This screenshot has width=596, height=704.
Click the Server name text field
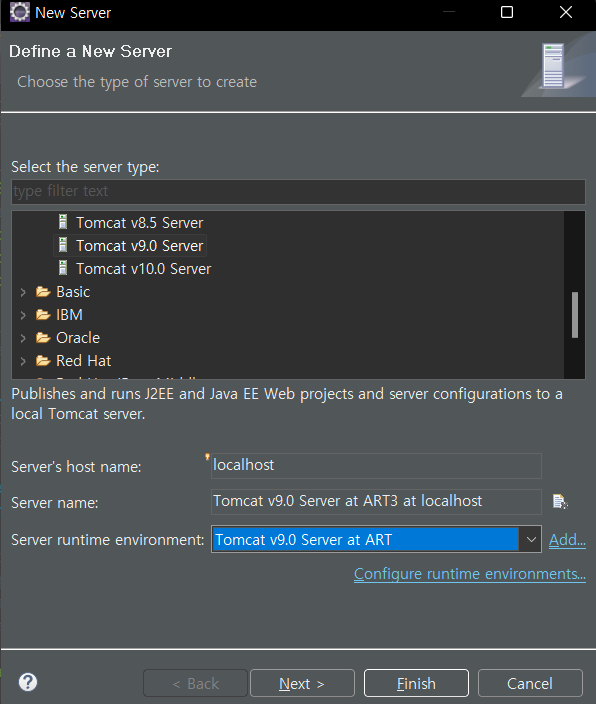click(376, 502)
